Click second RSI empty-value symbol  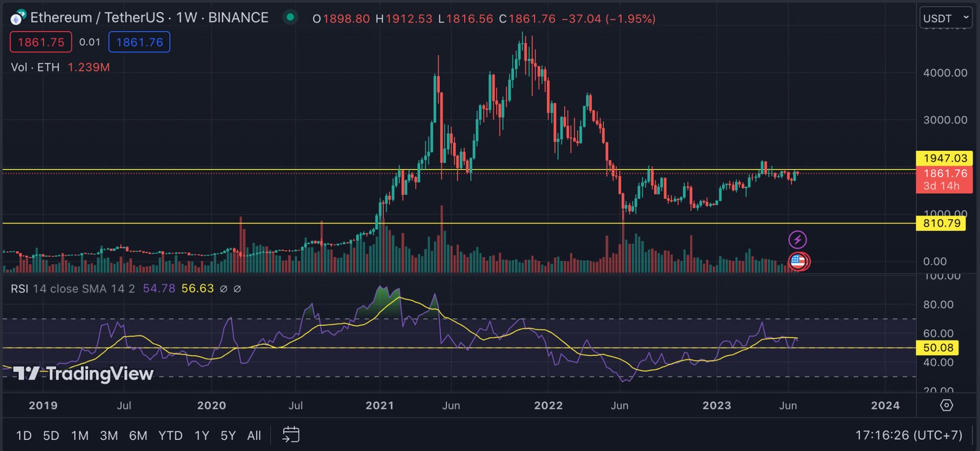[x=237, y=289]
